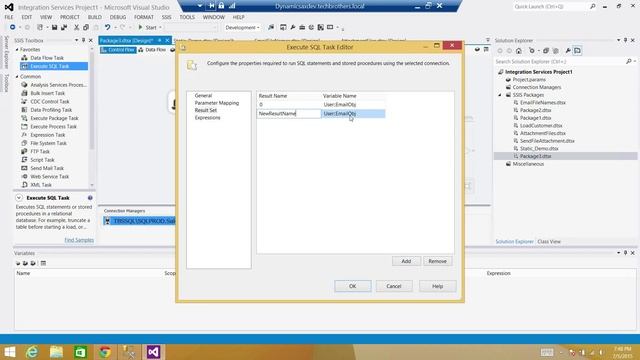This screenshot has width=640, height=360.
Task: Select Execute SQL Task in Favorites
Action: [49, 66]
